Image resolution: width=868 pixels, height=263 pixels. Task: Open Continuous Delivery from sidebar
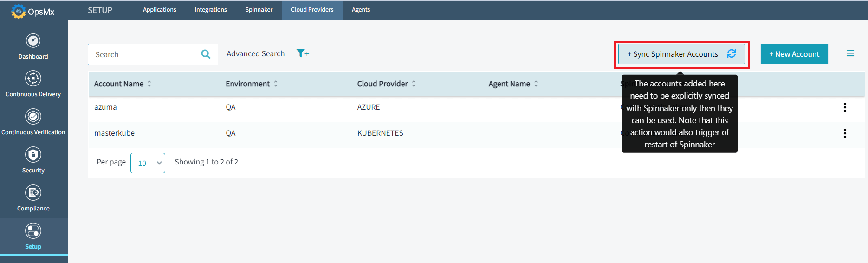pyautogui.click(x=33, y=84)
